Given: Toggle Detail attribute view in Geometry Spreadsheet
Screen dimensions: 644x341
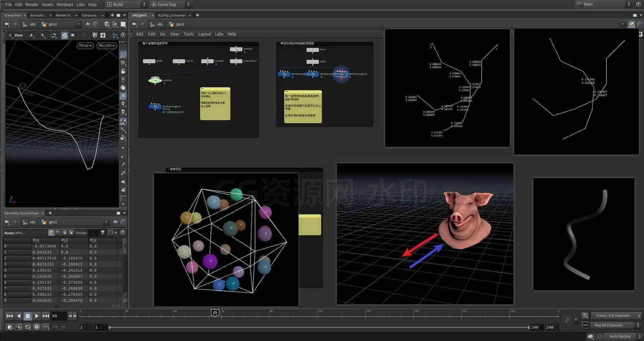Looking at the screenshot, I should [71, 232].
